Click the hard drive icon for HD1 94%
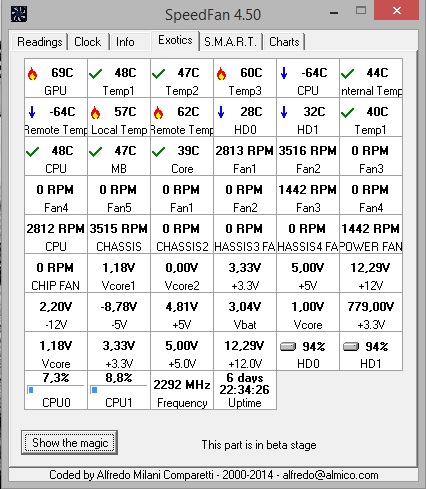Viewport: 426px width, 489px height. click(x=351, y=347)
